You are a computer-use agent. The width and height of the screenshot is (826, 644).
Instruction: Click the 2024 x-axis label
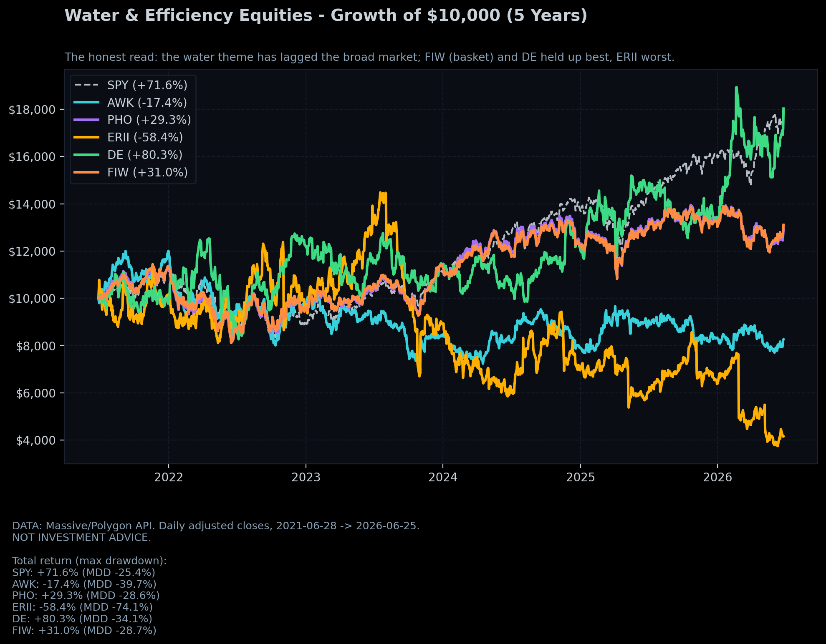443,478
